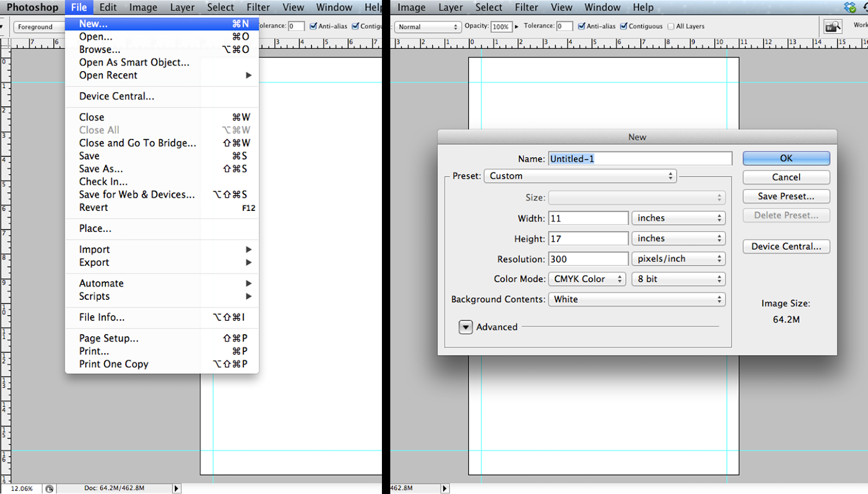Change Width units dropdown from inches
Screen dimensions: 868x494
pyautogui.click(x=678, y=218)
